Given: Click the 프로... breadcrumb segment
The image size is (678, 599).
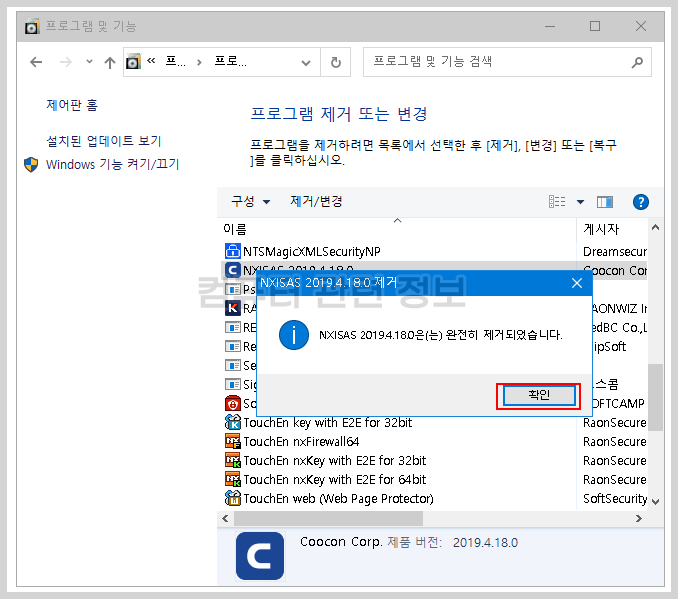Looking at the screenshot, I should 230,62.
